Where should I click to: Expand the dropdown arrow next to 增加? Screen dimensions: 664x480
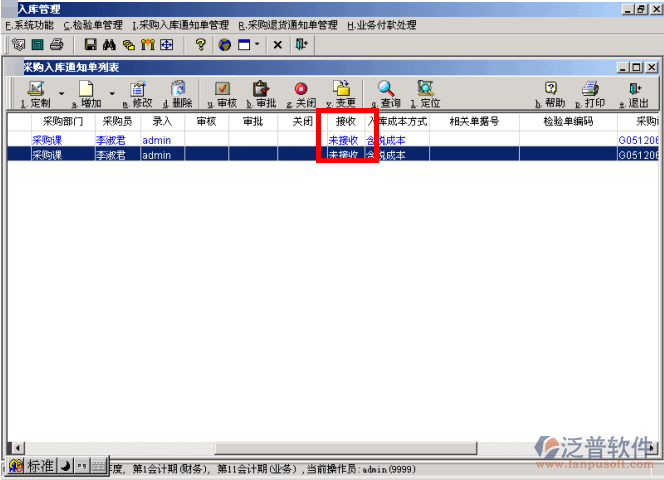point(112,93)
